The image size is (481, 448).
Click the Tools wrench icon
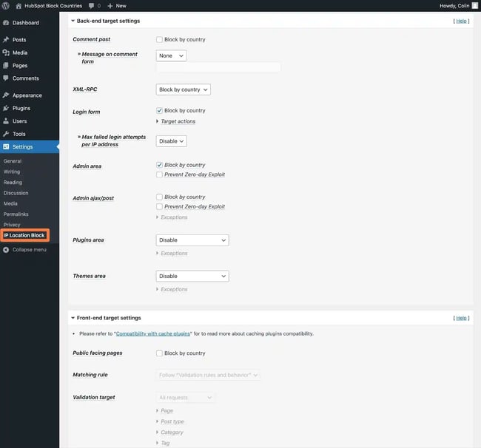coord(6,134)
